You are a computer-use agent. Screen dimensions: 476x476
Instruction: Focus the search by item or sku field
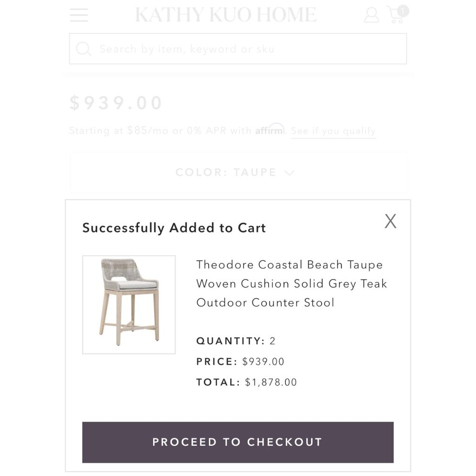click(238, 49)
